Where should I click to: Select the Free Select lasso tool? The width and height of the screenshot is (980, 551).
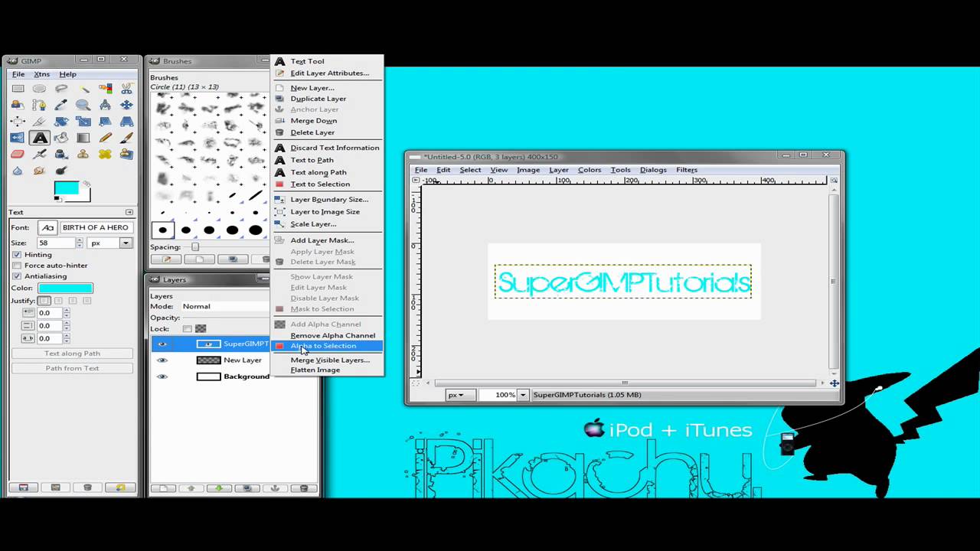click(61, 89)
